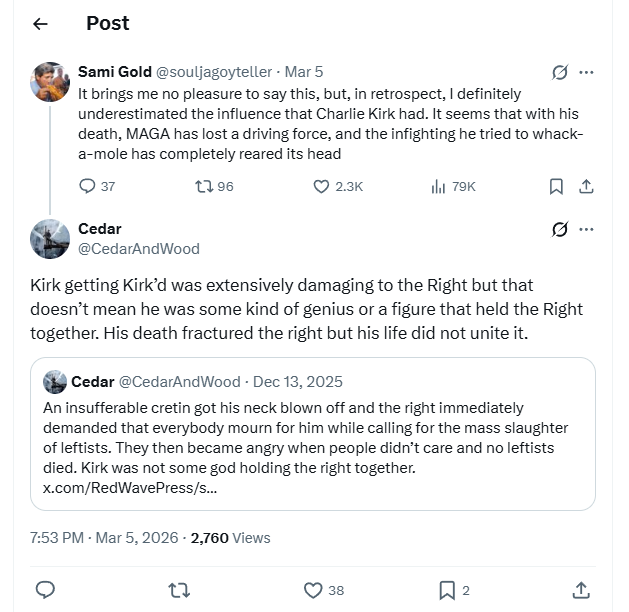Image resolution: width=629 pixels, height=612 pixels.
Task: Share Cedar's post via upload icon
Action: [581, 590]
